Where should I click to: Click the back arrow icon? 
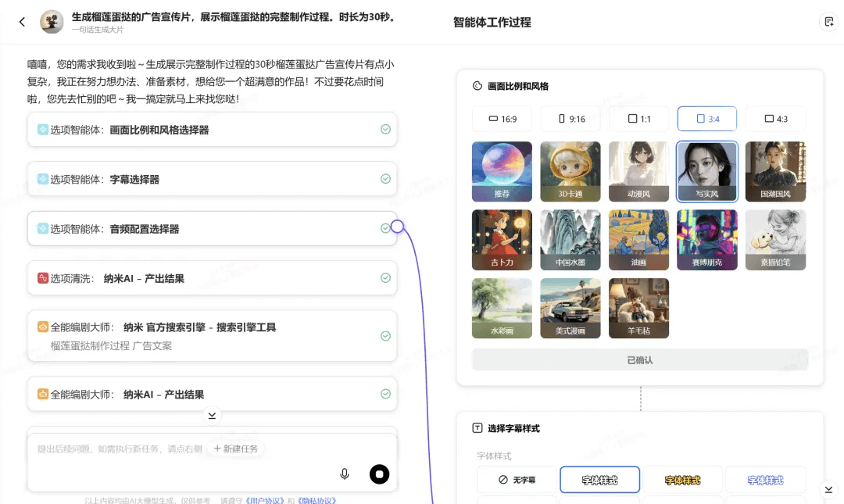(x=22, y=22)
